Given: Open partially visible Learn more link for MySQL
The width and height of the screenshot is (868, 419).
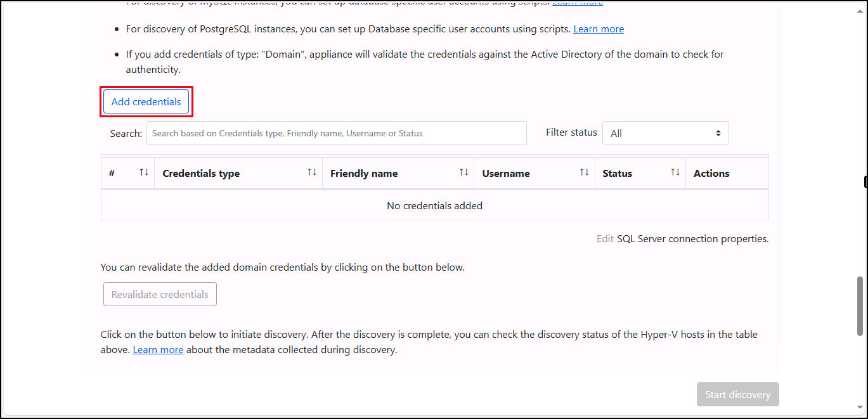Looking at the screenshot, I should [578, 3].
